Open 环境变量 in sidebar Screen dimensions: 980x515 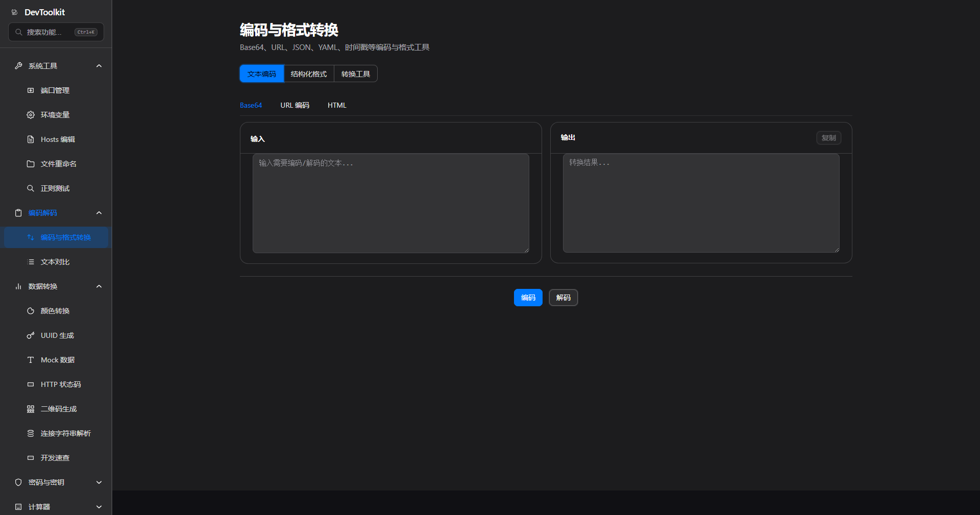56,115
